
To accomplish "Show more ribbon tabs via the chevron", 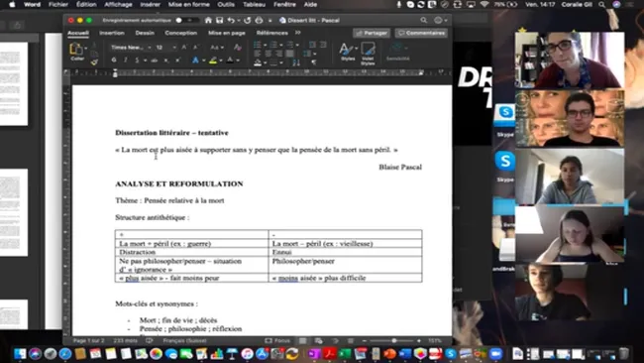I will click(x=298, y=33).
